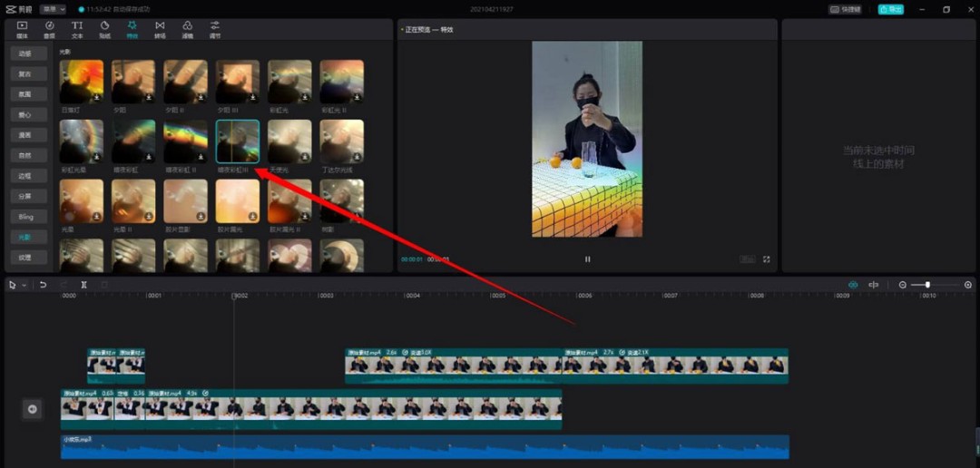The width and height of the screenshot is (980, 468).
Task: Click the undo arrow in timeline toolbar
Action: pyautogui.click(x=43, y=285)
